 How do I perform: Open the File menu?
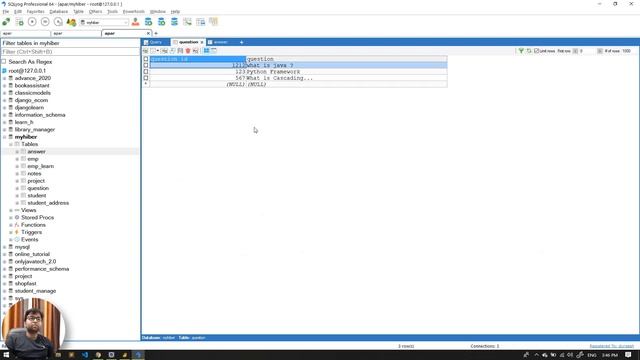point(6,11)
